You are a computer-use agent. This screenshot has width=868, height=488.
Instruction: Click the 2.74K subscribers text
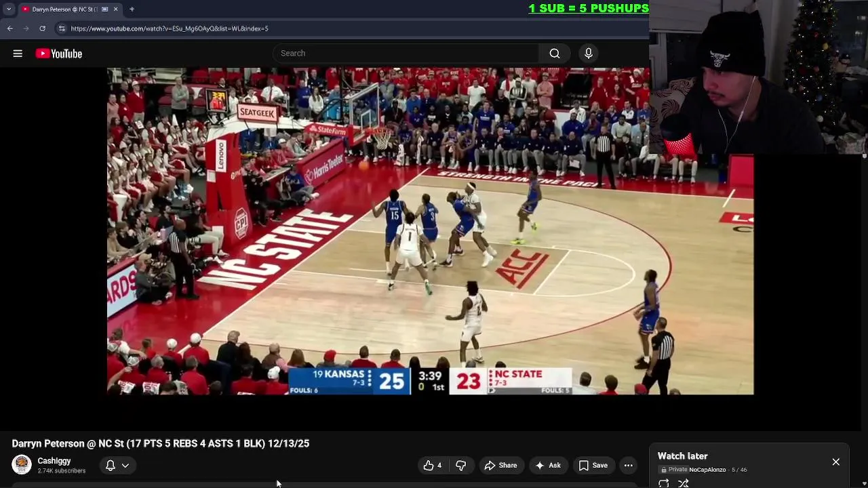coord(62,471)
